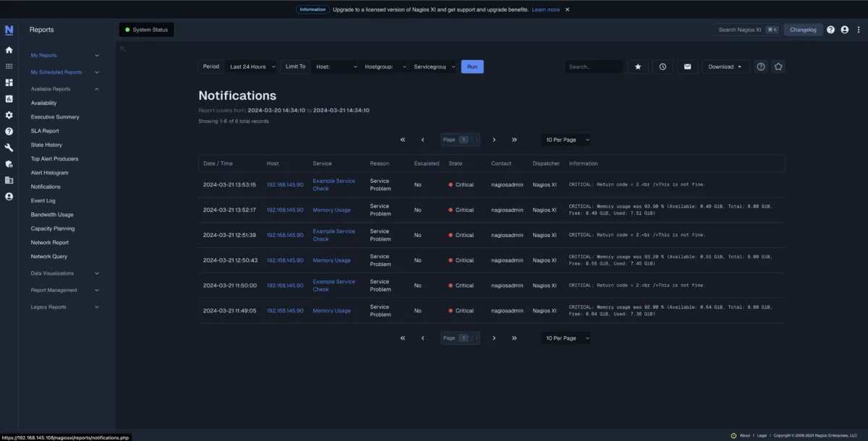The image size is (868, 441).
Task: Switch to the Availability report
Action: (47, 103)
